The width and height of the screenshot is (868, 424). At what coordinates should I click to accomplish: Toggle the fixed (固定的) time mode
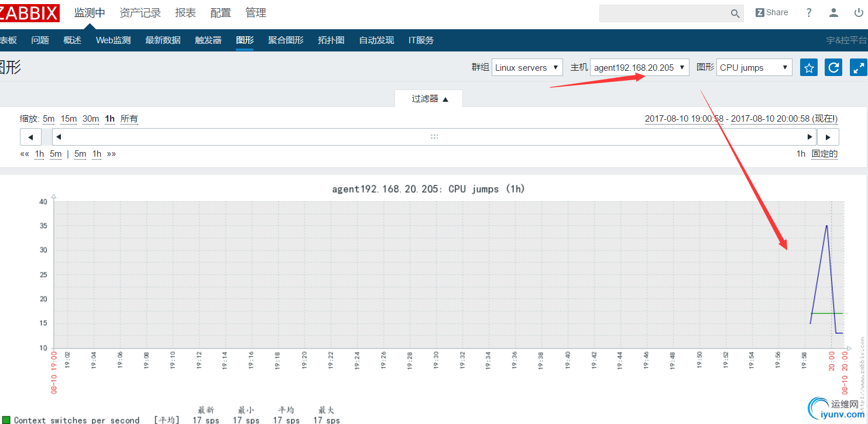(824, 154)
